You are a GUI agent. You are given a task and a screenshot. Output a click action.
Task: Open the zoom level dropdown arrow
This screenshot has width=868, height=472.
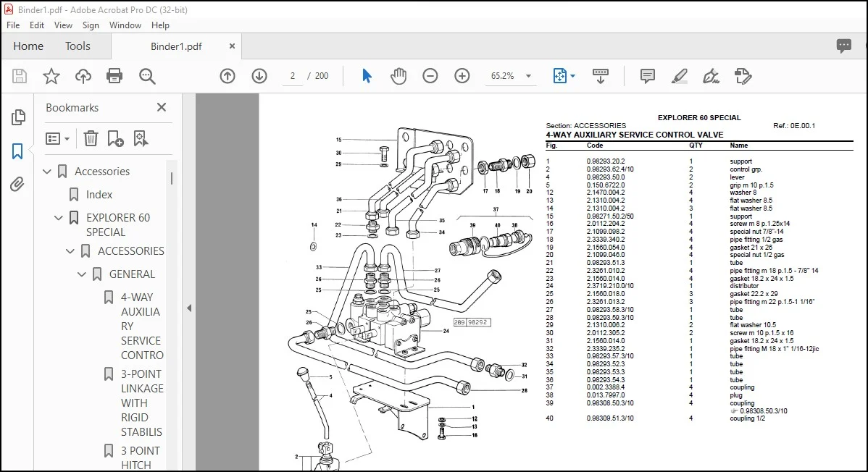[528, 76]
